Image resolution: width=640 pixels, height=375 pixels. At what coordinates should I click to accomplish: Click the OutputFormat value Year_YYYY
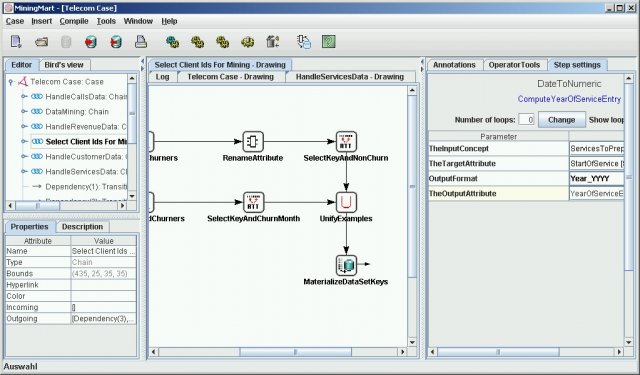pos(596,178)
